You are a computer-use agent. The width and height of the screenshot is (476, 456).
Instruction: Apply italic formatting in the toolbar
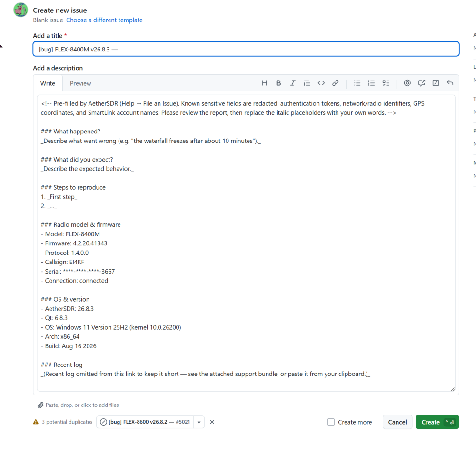coord(293,83)
